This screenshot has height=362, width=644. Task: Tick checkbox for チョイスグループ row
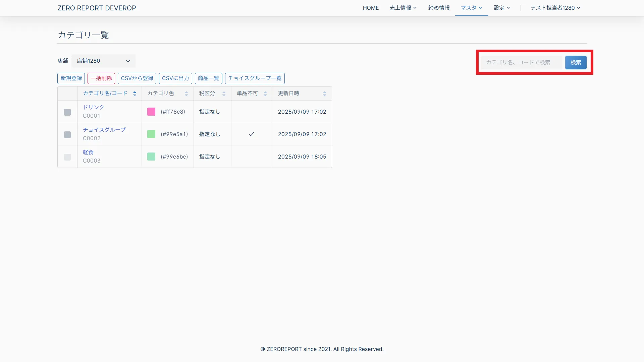[x=67, y=135]
